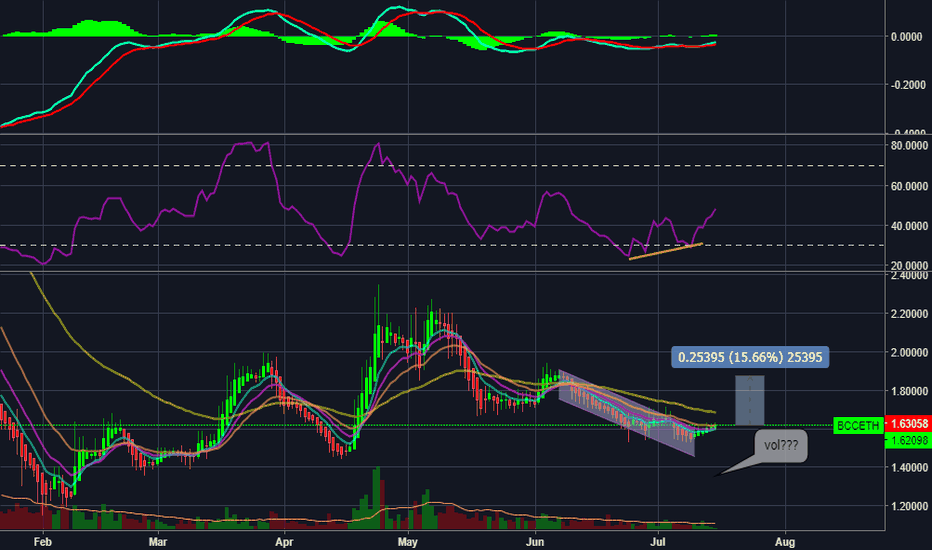Image resolution: width=932 pixels, height=550 pixels.
Task: Click the 40.0000 level on RSI scale
Action: (x=909, y=226)
